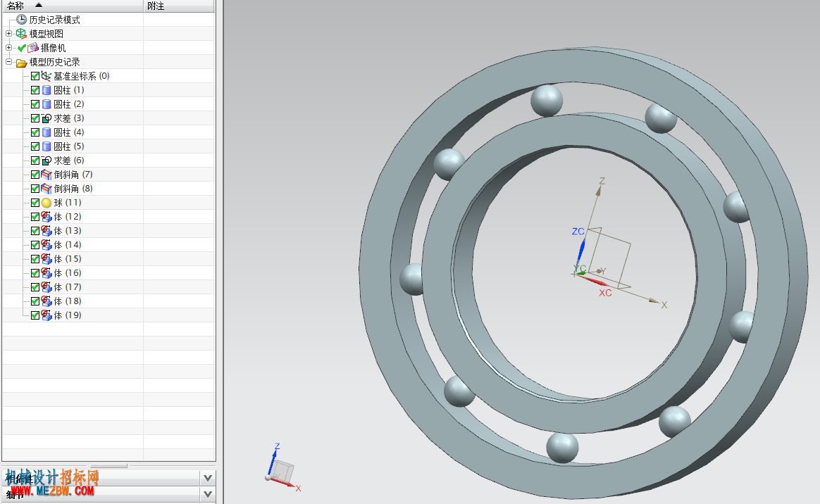
Task: Collapse the 模型历史记录 tree node
Action: 9,62
